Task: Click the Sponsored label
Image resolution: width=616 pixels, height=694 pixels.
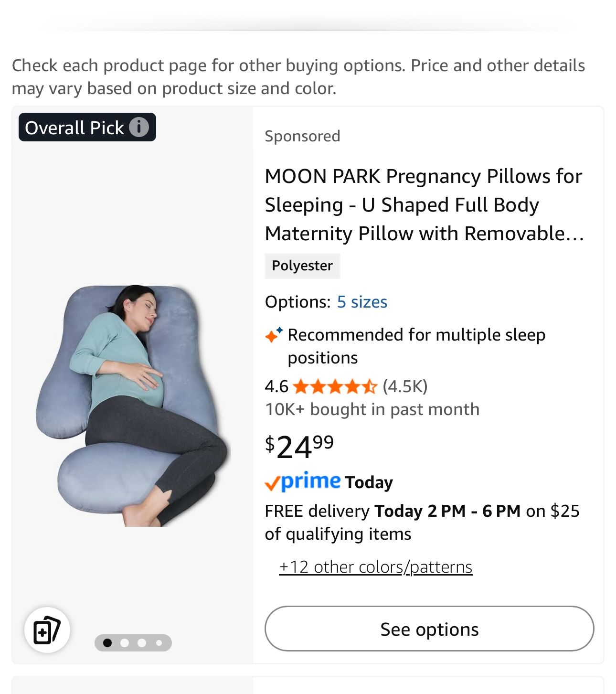Action: 302,136
